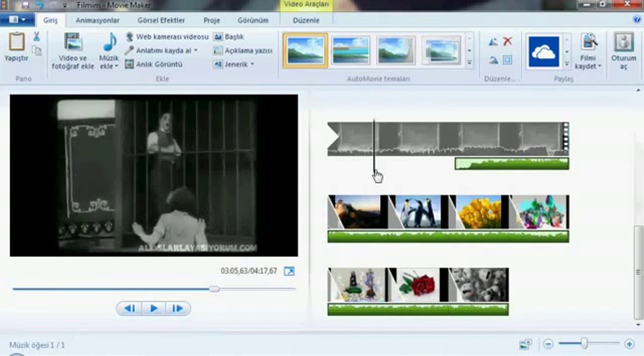Expand the AutoMovie themes gallery arrow
644x356 pixels.
pos(469,63)
